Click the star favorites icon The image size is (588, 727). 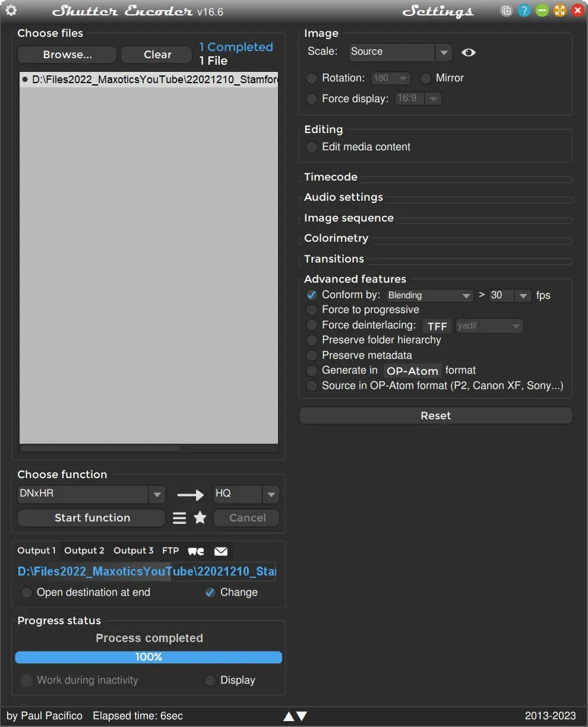tap(200, 518)
